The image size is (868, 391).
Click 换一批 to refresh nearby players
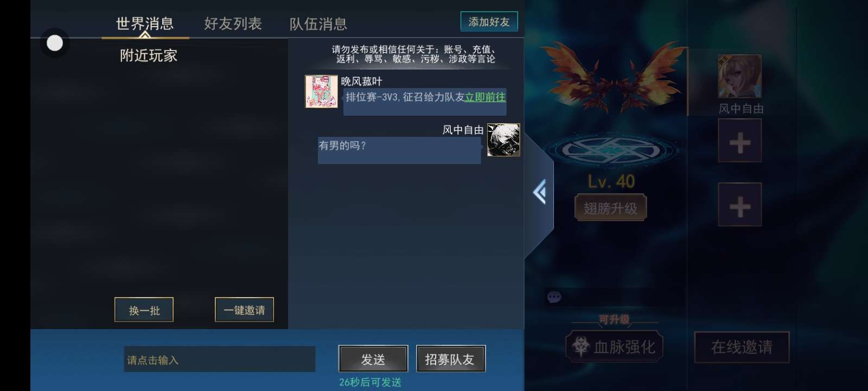click(144, 310)
